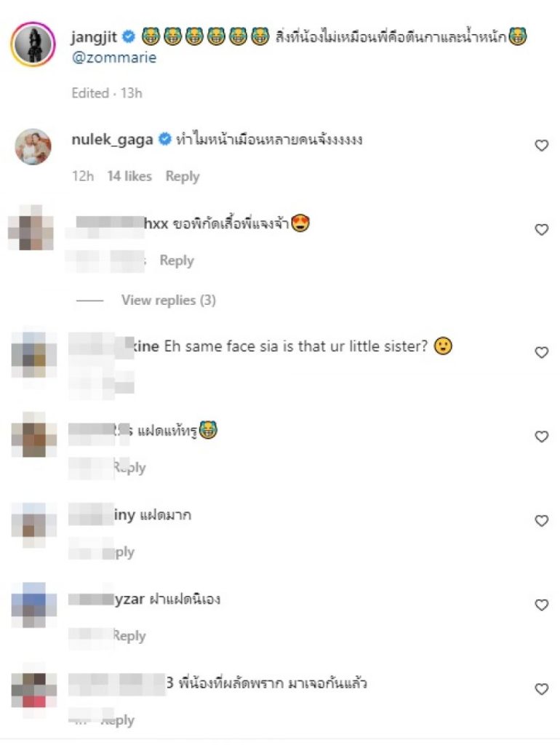Image resolution: width=560 pixels, height=745 pixels.
Task: Like the nulek_gaga comment
Action: pyautogui.click(x=542, y=146)
